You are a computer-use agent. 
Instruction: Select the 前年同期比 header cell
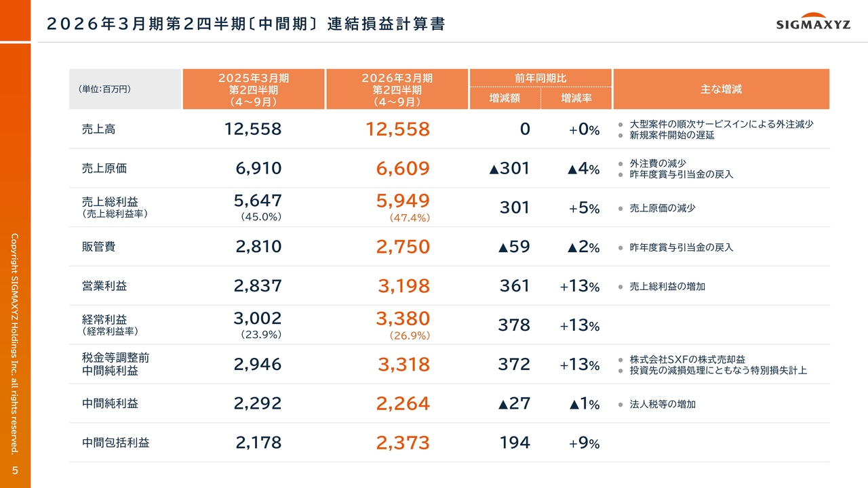[540, 78]
